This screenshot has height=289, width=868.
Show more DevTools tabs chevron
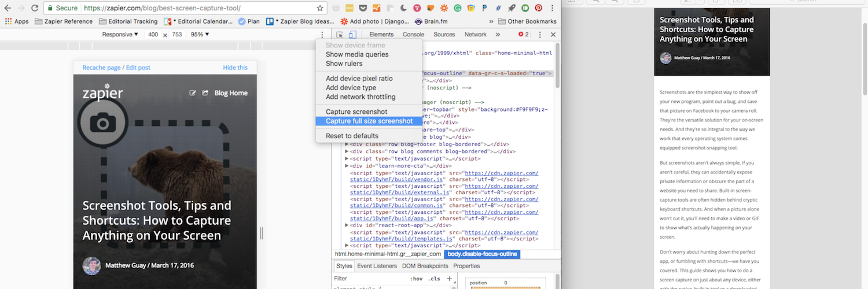tap(498, 35)
